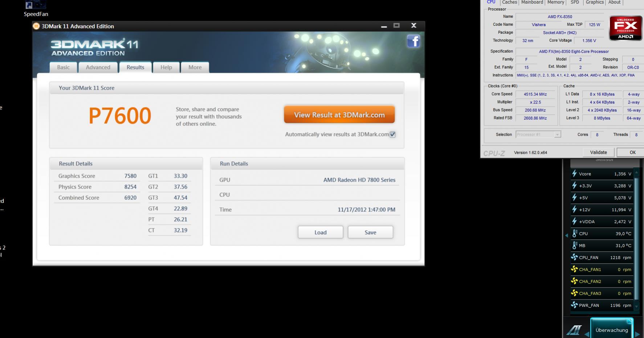644x338 pixels.
Task: Click the left arrow beside Überwachung
Action: click(x=587, y=334)
